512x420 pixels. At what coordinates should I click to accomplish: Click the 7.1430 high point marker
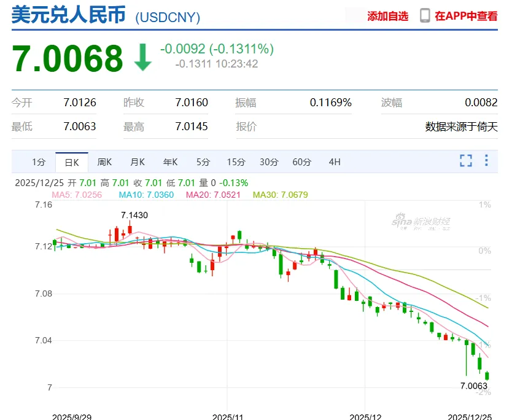[134, 216]
